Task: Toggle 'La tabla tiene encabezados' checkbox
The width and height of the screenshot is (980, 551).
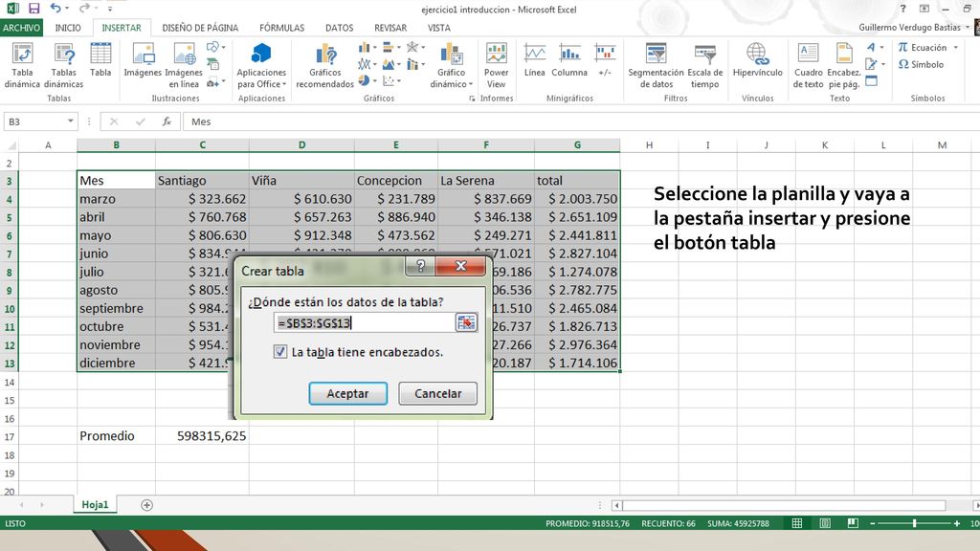Action: click(x=280, y=352)
